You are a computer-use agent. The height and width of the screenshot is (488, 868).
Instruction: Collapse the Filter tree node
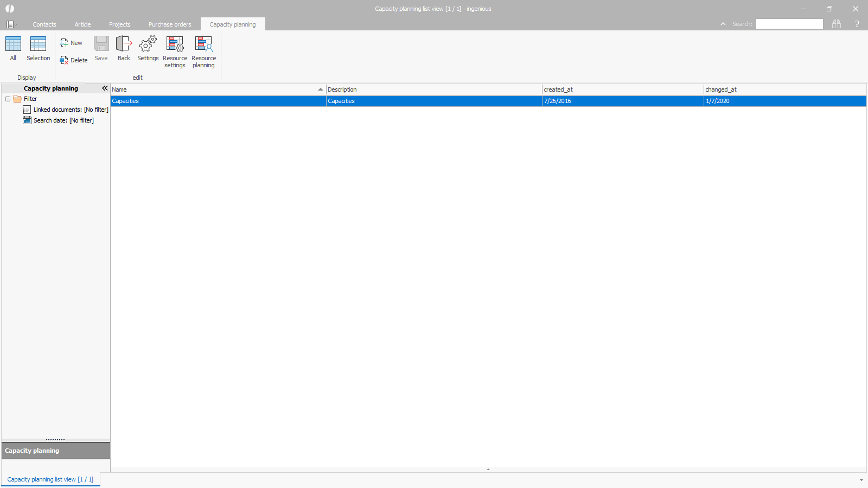(x=8, y=99)
